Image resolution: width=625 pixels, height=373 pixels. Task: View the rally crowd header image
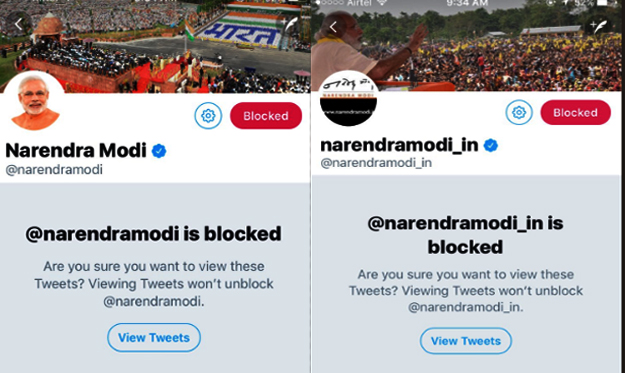coord(466,45)
